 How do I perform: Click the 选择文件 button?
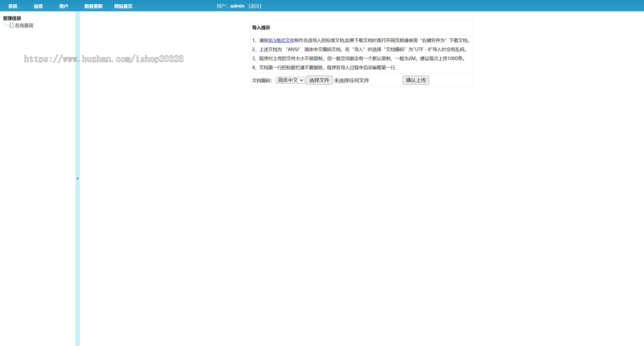click(319, 80)
